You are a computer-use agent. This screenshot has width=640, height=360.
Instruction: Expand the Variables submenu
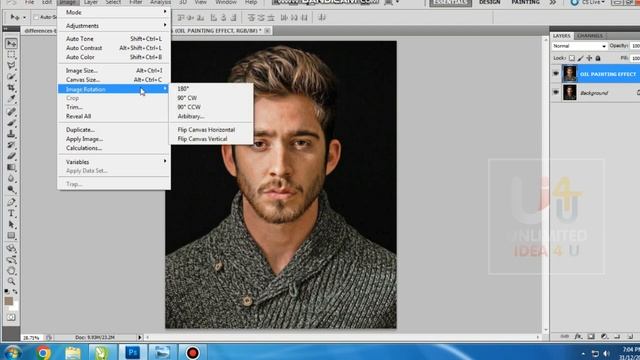pyautogui.click(x=113, y=162)
